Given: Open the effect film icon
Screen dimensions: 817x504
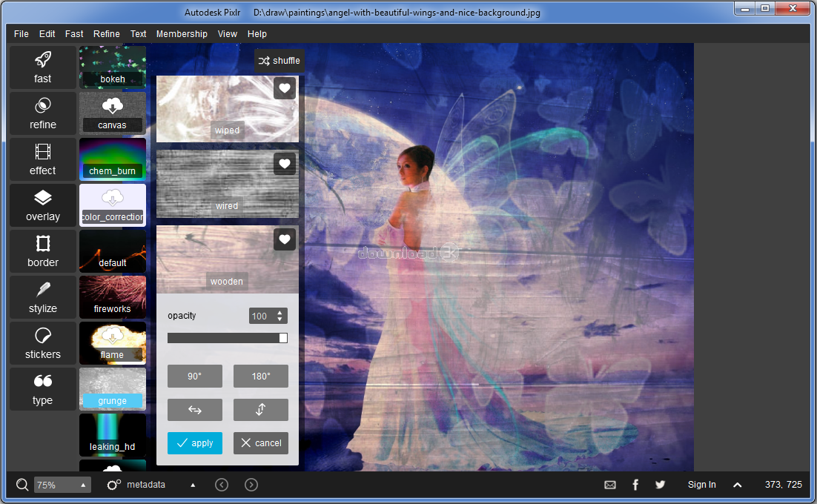Looking at the screenshot, I should pyautogui.click(x=43, y=159).
